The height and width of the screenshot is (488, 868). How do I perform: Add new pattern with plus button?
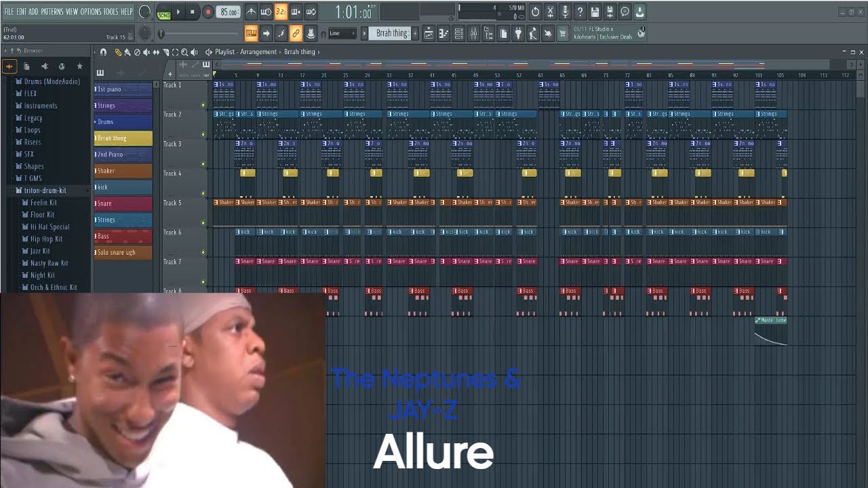416,33
